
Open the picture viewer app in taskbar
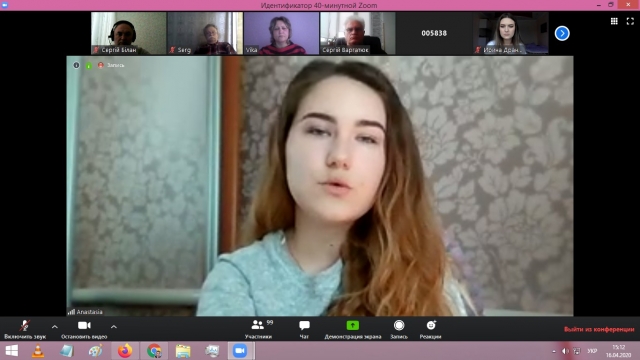point(212,351)
